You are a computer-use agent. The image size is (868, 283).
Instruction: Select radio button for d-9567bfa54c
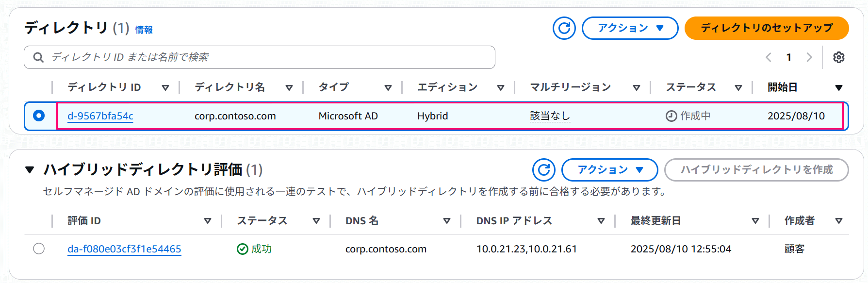[39, 116]
